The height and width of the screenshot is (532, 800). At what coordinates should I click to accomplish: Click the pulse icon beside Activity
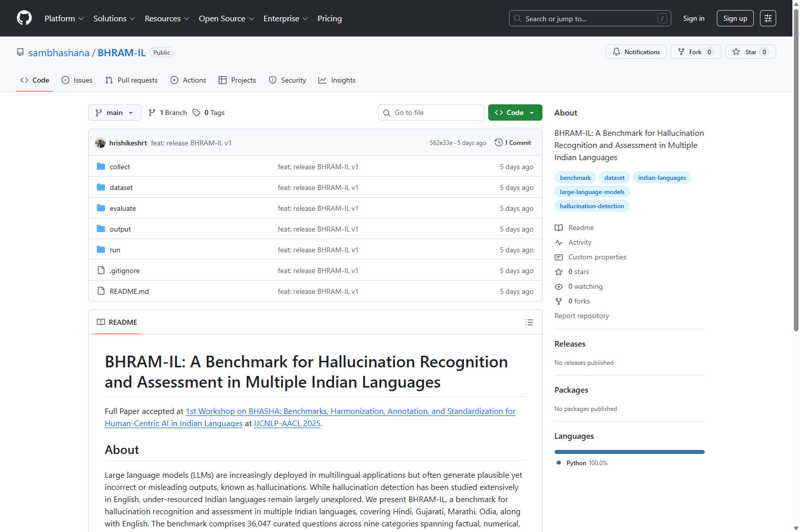559,243
